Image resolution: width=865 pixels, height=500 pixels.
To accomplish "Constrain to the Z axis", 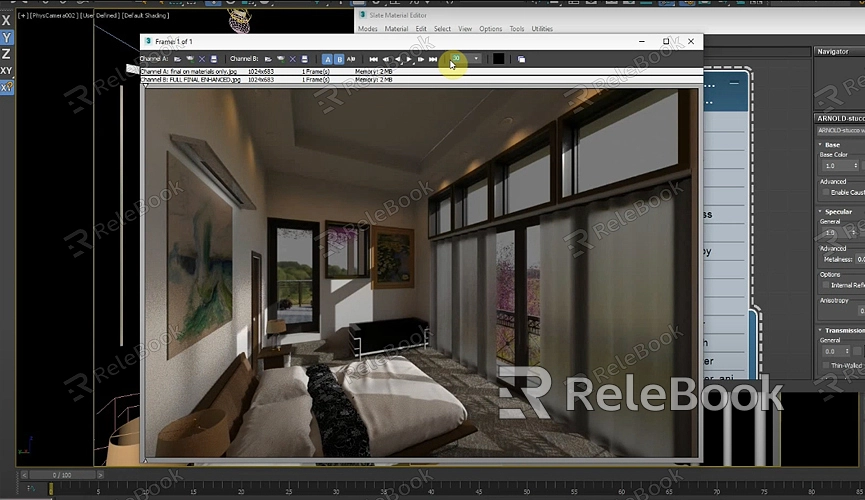I will pos(6,54).
